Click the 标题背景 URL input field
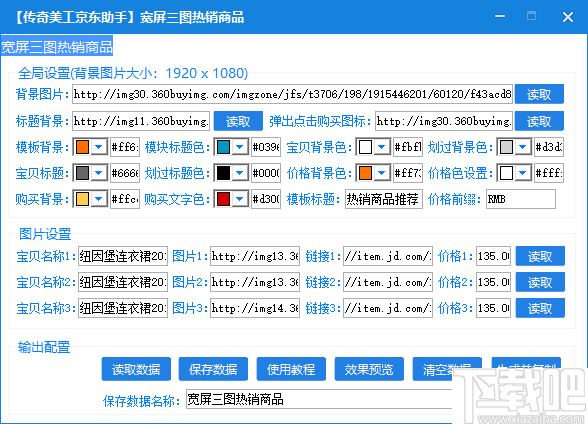Viewport: 588px width, 424px height. click(141, 121)
